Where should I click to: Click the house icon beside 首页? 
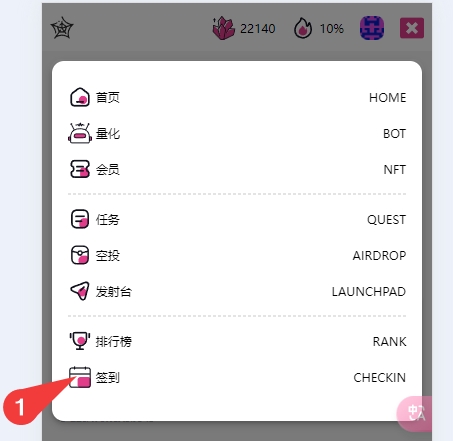[80, 97]
